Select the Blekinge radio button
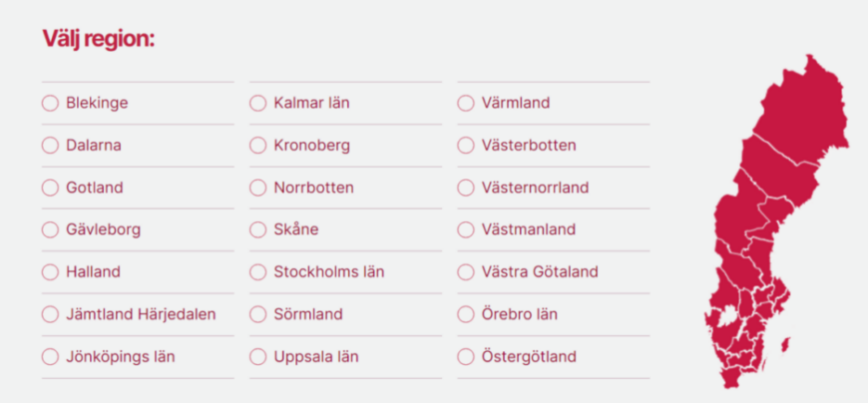 coord(50,103)
